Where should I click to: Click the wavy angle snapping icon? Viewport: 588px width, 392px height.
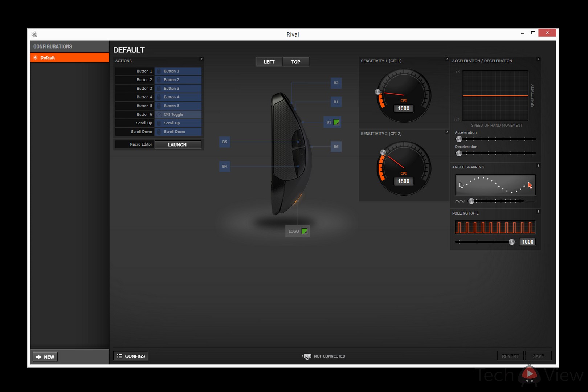click(x=460, y=201)
